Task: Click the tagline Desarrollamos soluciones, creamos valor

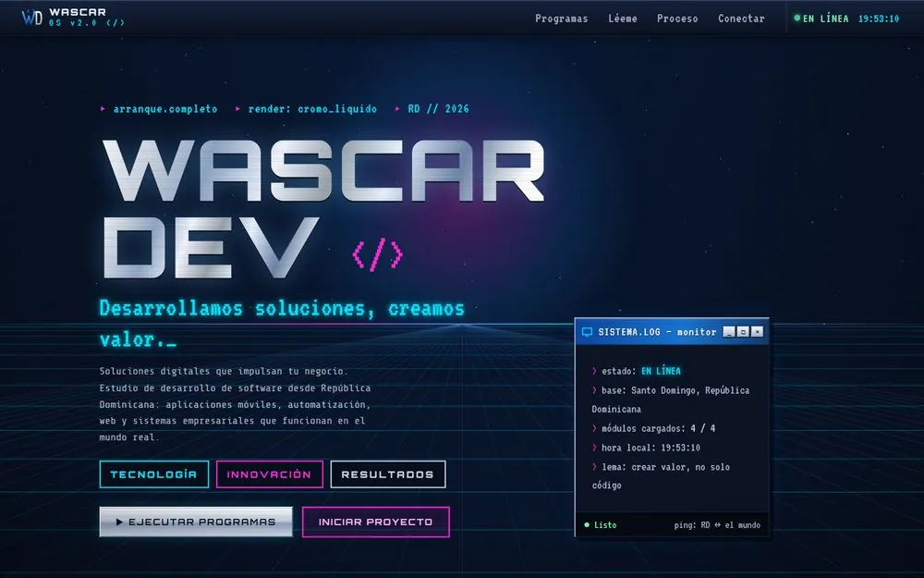Action: 282,324
